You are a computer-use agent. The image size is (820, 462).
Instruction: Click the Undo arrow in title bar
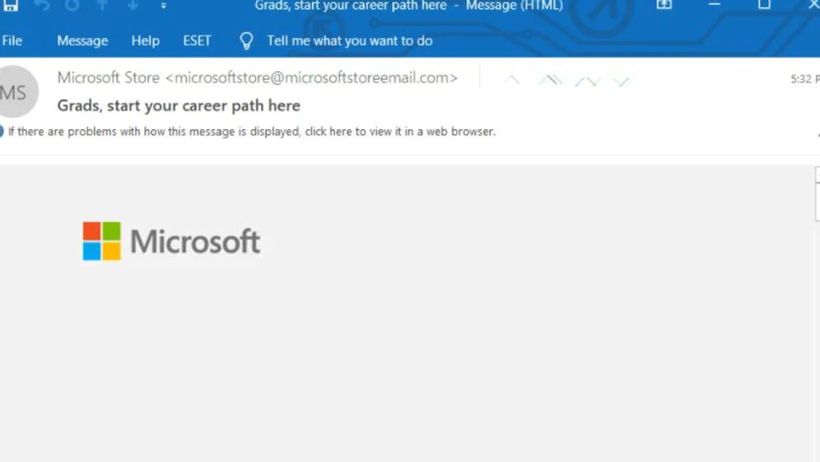[42, 6]
